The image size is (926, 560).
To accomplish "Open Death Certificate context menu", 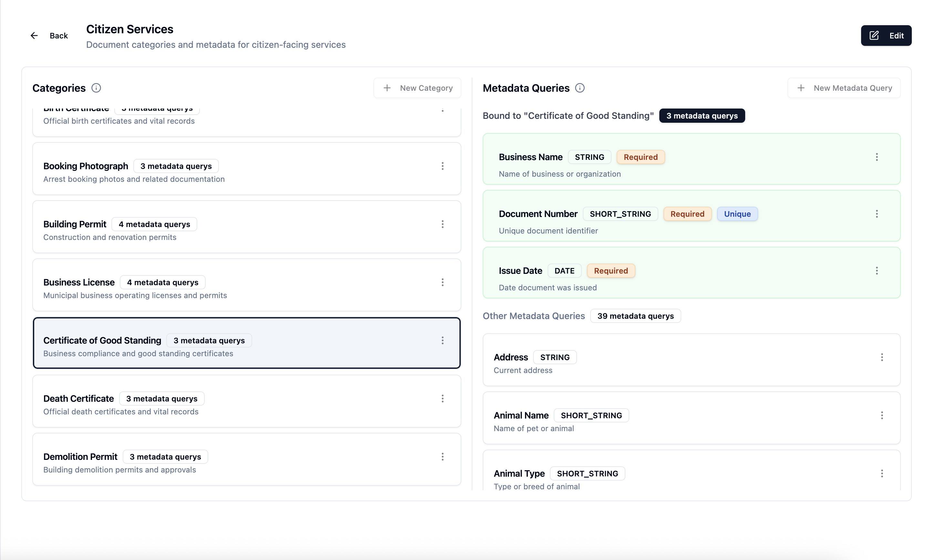I will pos(443,399).
